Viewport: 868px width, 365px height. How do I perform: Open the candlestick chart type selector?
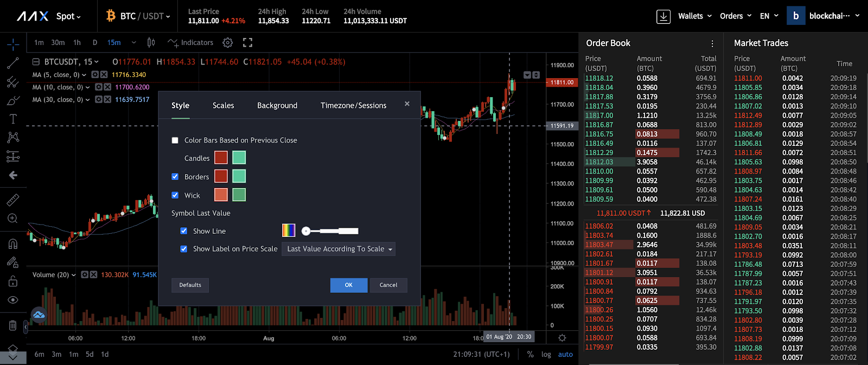pos(151,42)
